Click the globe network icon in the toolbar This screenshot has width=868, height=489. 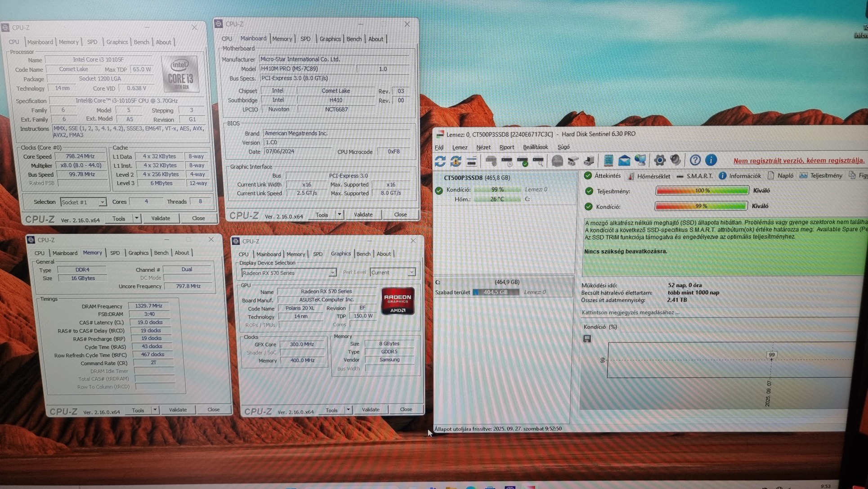coord(640,161)
